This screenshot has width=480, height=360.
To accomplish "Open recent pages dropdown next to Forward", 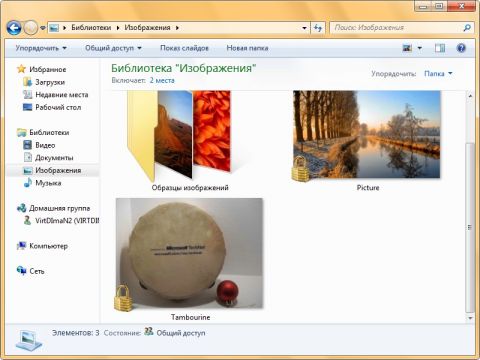I will (x=43, y=28).
